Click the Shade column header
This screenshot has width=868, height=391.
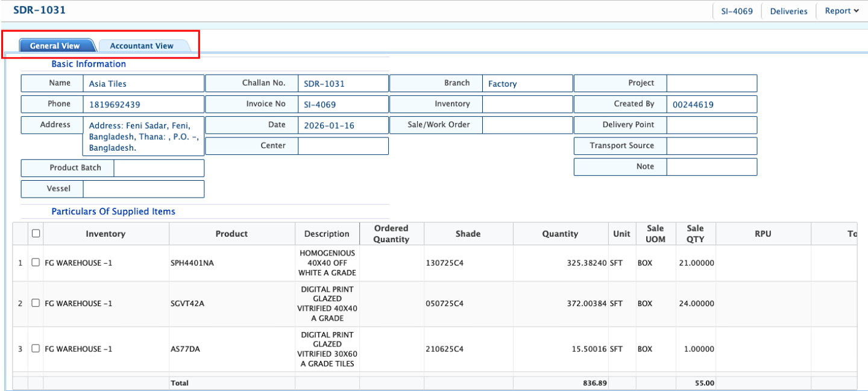[468, 234]
